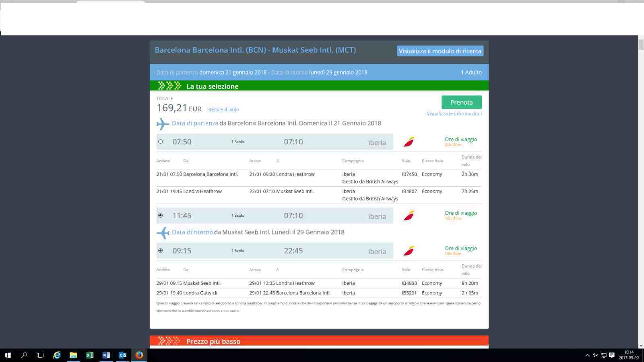
Task: Click the 09:15 return time row
Action: point(275,251)
